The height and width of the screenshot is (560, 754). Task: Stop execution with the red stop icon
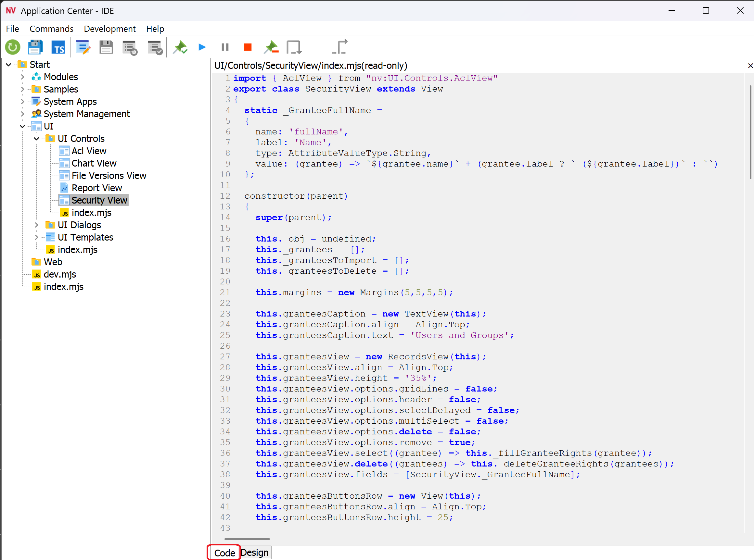(x=247, y=47)
